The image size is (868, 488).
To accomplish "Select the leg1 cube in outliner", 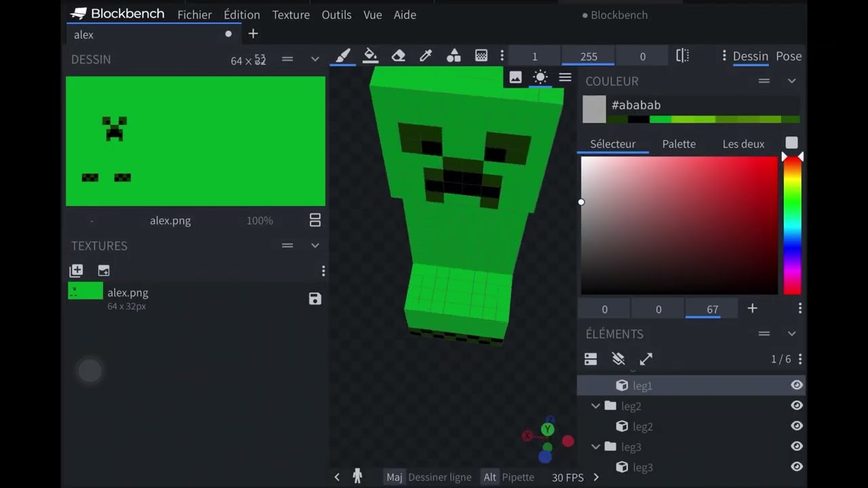I will click(x=691, y=385).
